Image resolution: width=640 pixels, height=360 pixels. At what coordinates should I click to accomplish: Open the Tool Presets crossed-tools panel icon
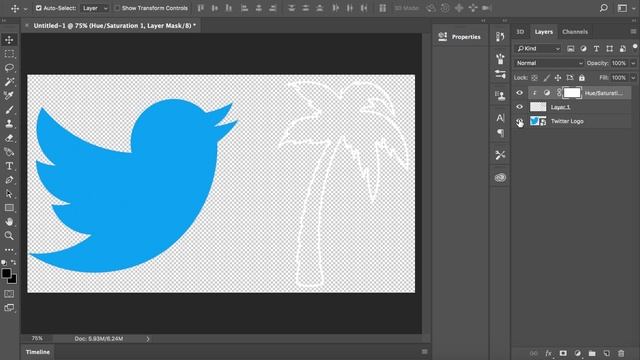coord(500,155)
